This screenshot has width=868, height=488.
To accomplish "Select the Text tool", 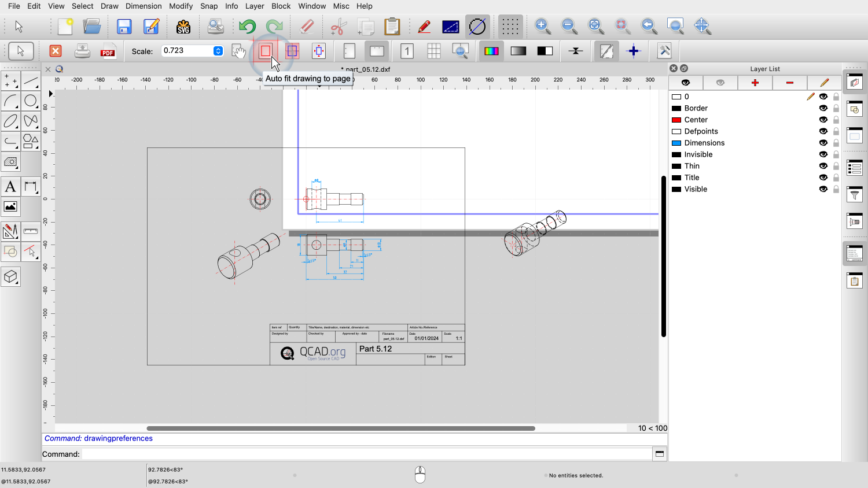I will coord(10,187).
